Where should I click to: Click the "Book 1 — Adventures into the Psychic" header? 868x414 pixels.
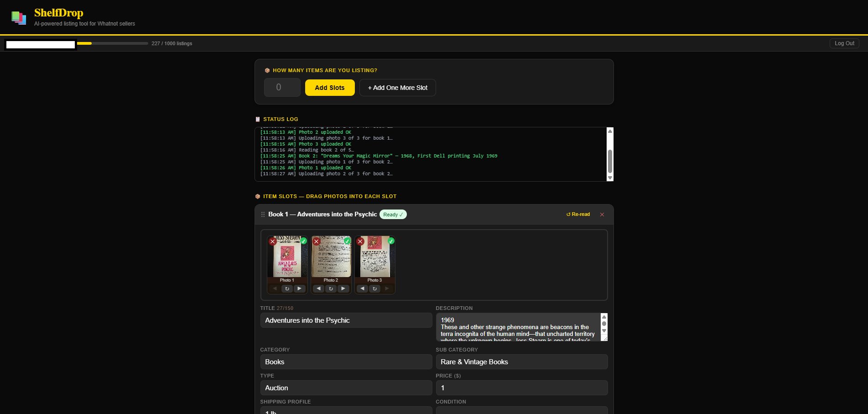point(322,215)
